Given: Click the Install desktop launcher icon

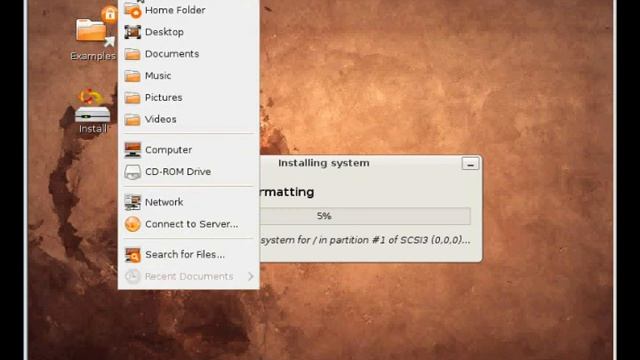Looking at the screenshot, I should pos(93,111).
